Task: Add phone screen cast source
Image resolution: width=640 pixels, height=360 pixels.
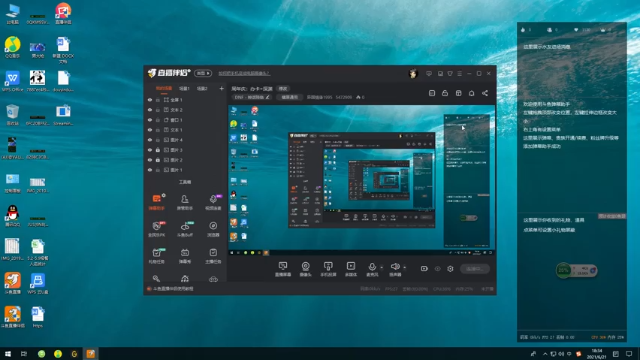Action: (x=328, y=269)
